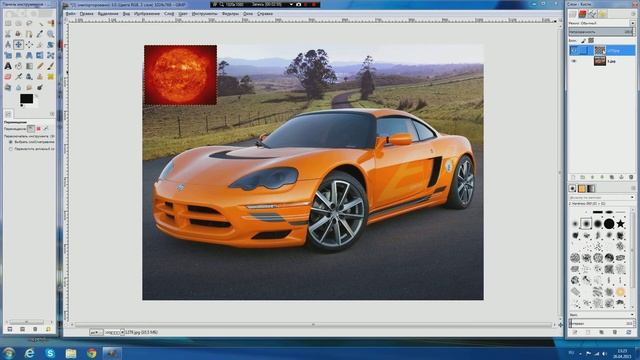The width and height of the screenshot is (640, 360).
Task: Open the Правка menu
Action: pos(86,13)
